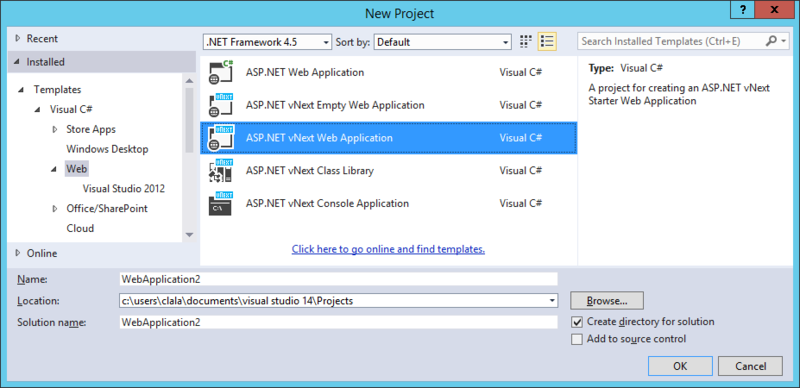Click the Cancel button
800x388 pixels.
pyautogui.click(x=751, y=366)
